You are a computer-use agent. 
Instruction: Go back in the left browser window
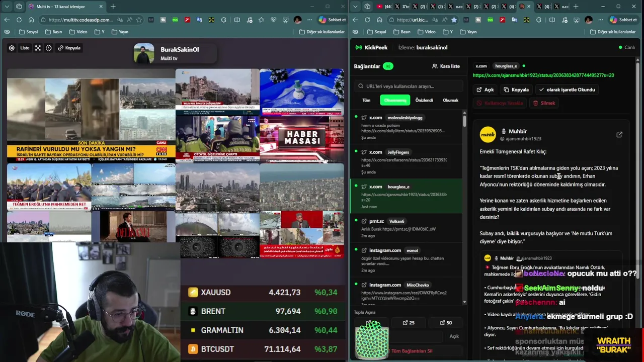7,20
